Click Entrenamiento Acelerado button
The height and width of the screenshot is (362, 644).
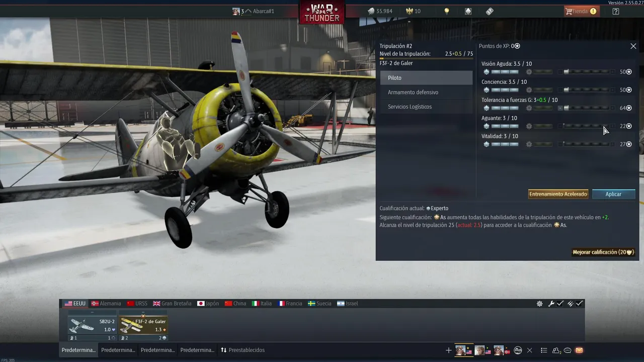click(x=558, y=194)
